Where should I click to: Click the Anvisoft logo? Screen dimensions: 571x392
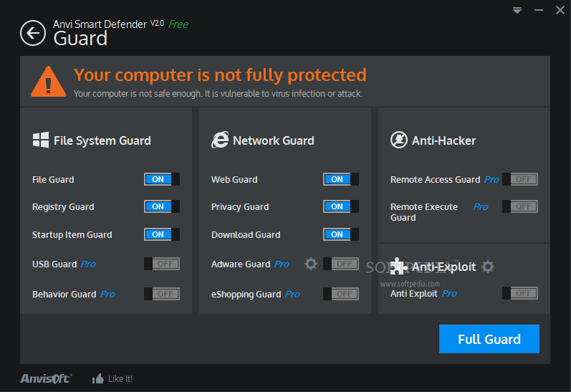coord(46,378)
